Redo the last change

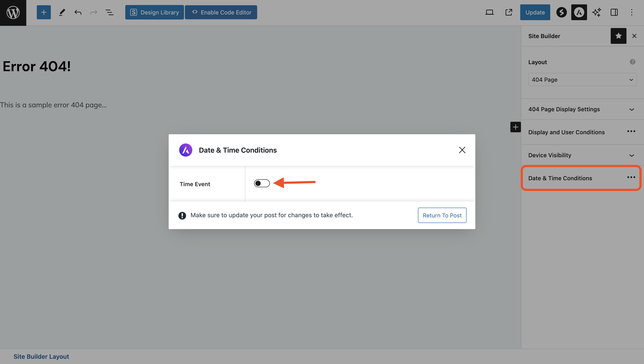(94, 12)
